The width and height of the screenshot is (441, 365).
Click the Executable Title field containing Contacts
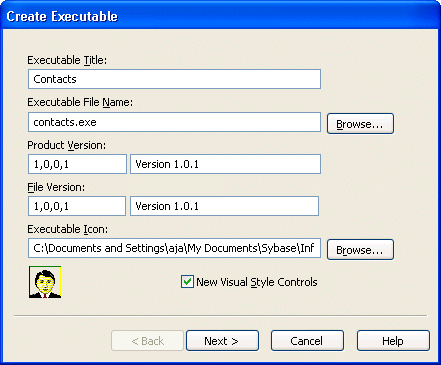tap(174, 79)
